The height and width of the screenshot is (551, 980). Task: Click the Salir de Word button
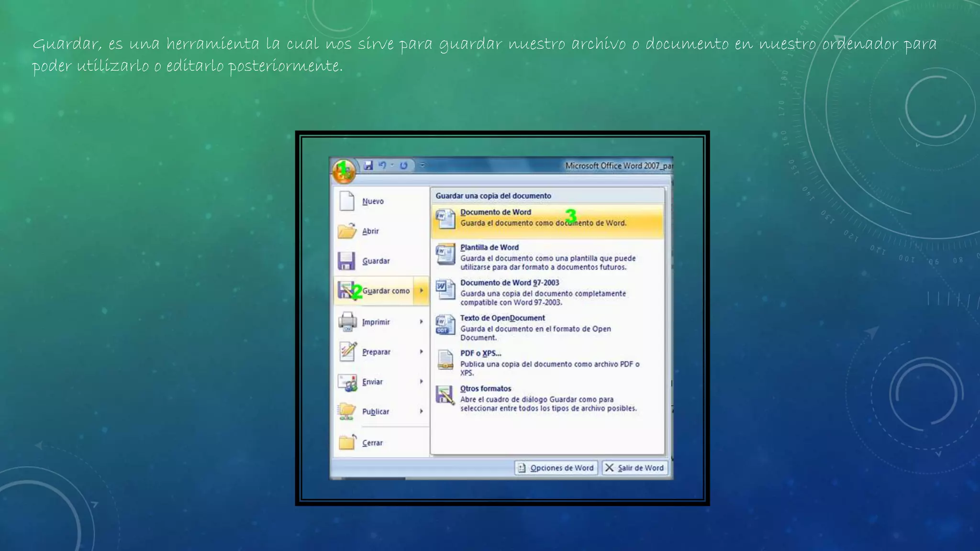coord(635,468)
